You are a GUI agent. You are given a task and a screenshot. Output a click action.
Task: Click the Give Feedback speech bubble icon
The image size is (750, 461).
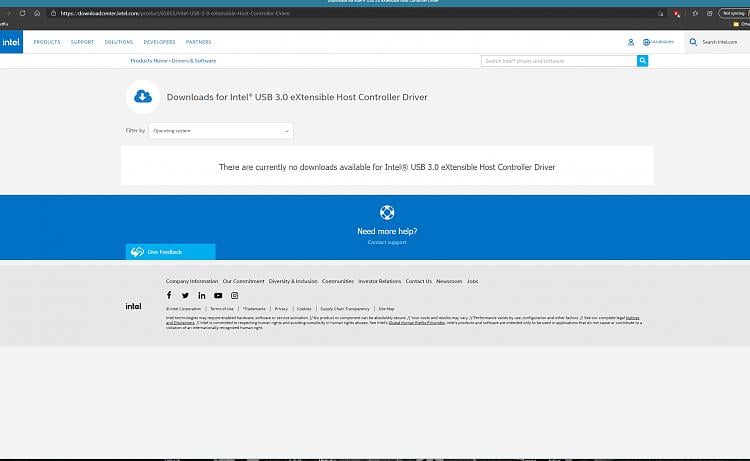[137, 252]
